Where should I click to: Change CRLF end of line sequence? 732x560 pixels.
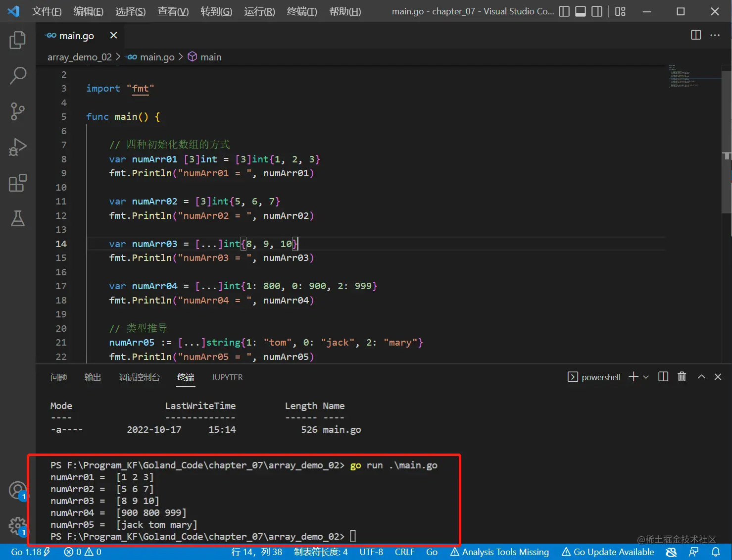tap(404, 552)
